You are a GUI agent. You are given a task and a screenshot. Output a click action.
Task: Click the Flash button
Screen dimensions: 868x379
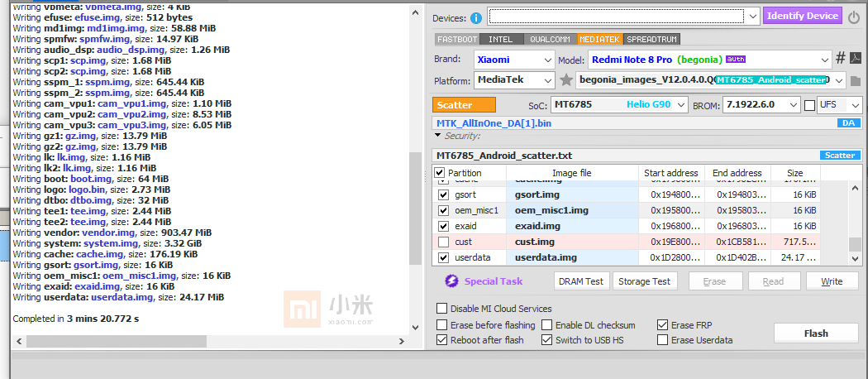[x=815, y=333]
